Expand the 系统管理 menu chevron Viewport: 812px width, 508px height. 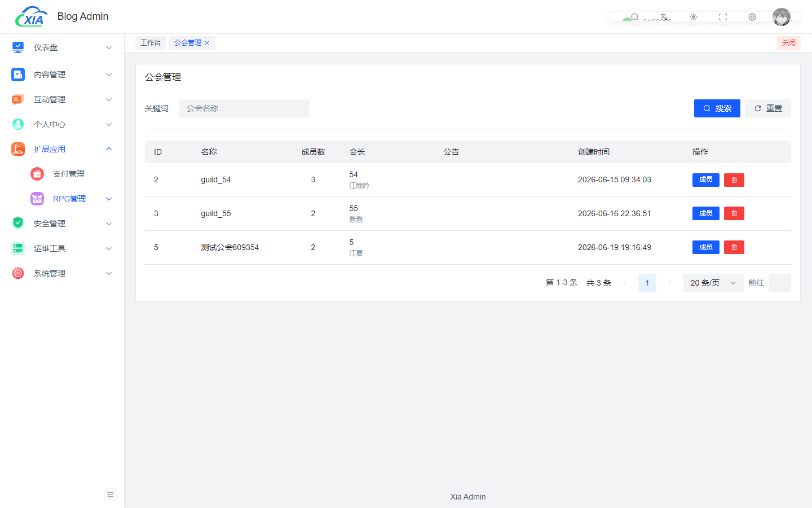pos(109,273)
